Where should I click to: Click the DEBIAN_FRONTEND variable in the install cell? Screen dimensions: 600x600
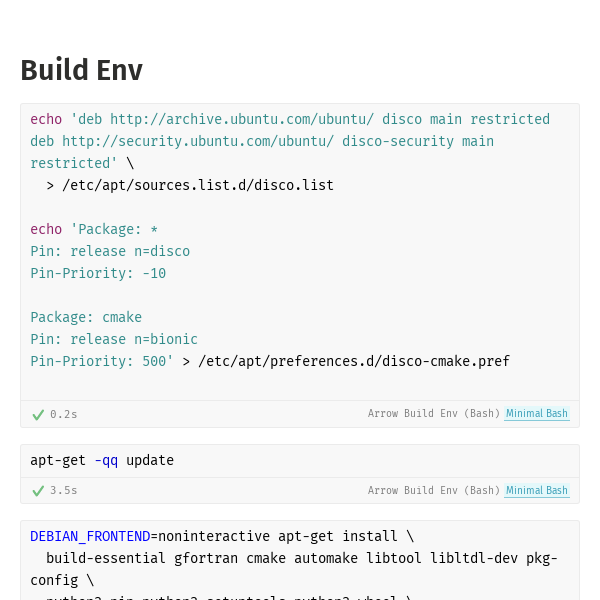tap(90, 536)
